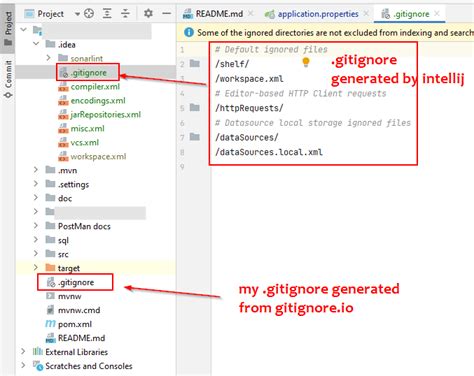Open the Project tool window side tab
The width and height of the screenshot is (474, 376).
[x=8, y=28]
